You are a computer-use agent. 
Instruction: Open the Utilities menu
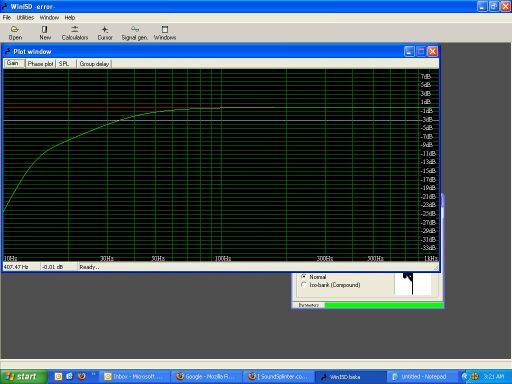(x=25, y=17)
